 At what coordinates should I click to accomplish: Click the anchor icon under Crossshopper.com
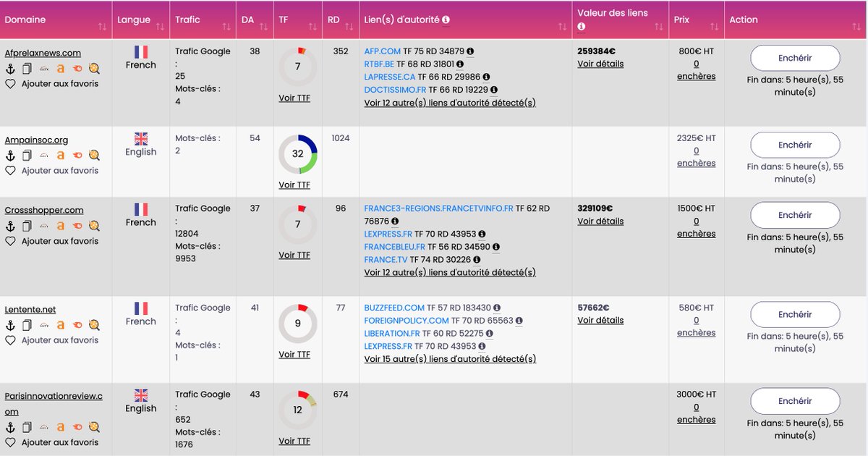click(10, 226)
